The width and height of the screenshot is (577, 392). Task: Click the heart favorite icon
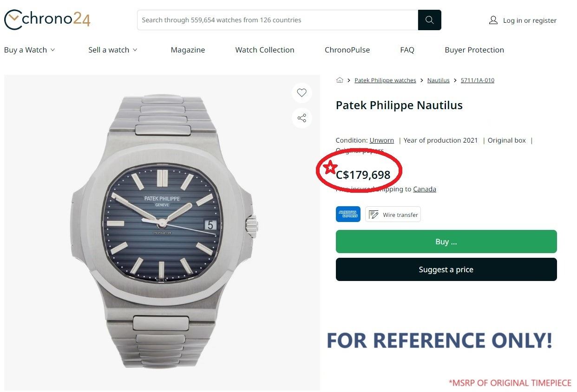(302, 93)
